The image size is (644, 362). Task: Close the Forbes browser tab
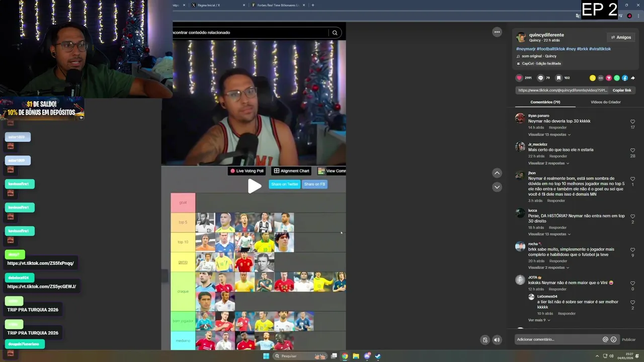tap(304, 5)
